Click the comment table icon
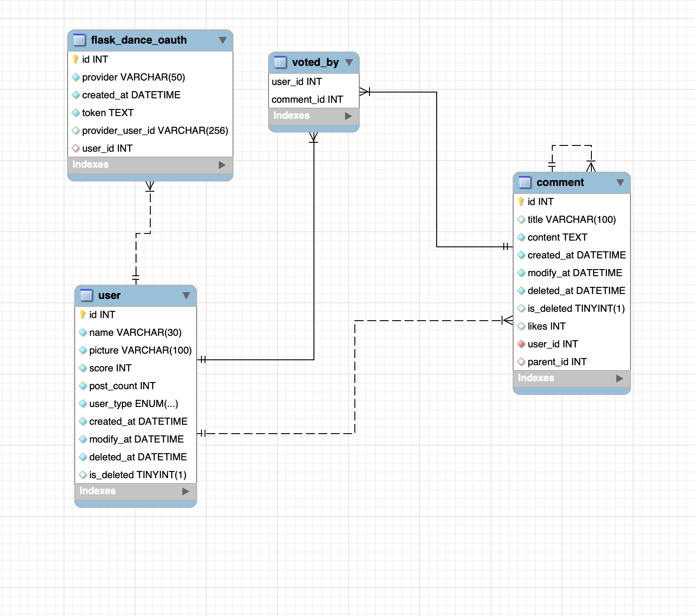The height and width of the screenshot is (616, 695). (525, 182)
